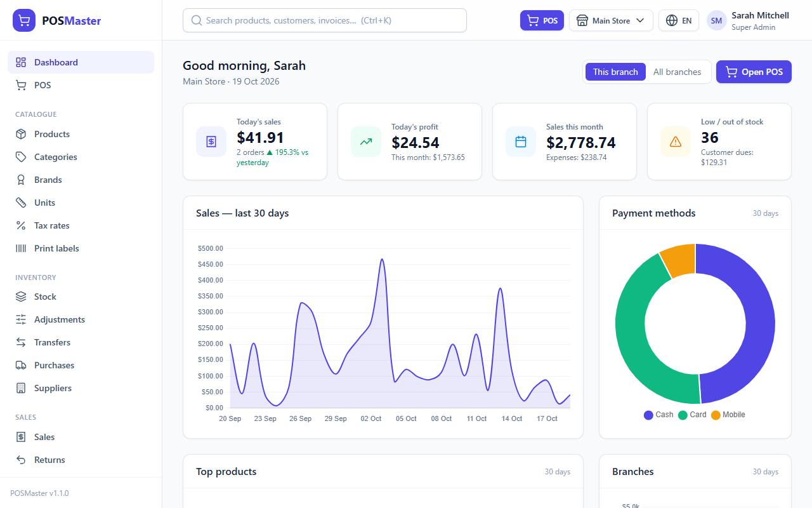Click the Transfers arrows icon
Screen dimensions: 812x508
(x=21, y=342)
